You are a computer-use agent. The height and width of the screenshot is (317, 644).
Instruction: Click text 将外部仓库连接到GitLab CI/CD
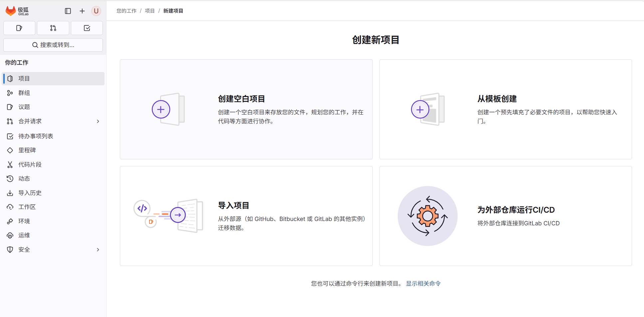pos(519,223)
